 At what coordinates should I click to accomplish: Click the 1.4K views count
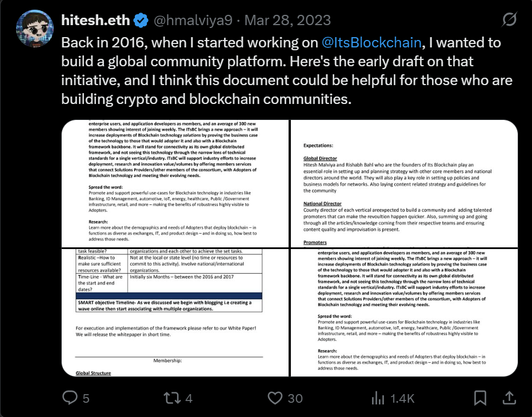(402, 398)
